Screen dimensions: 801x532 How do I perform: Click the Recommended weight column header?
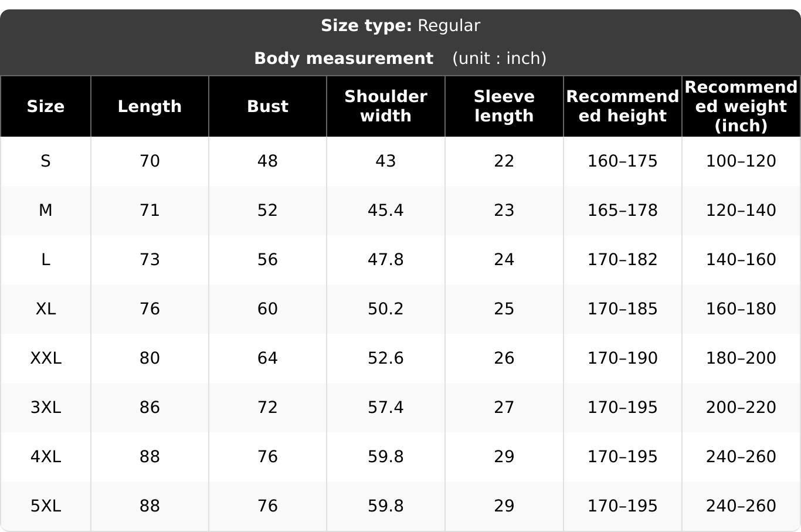click(x=741, y=106)
